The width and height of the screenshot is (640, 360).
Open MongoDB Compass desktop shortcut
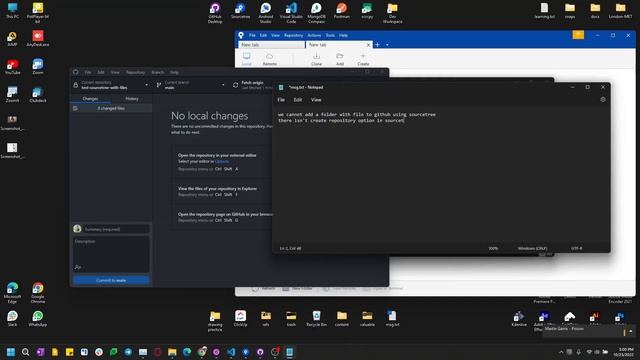point(316,13)
